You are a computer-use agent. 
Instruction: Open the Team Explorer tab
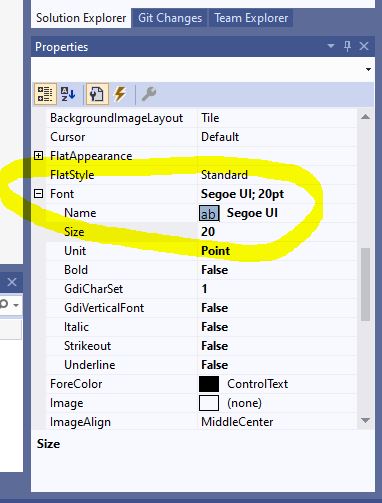pos(251,18)
